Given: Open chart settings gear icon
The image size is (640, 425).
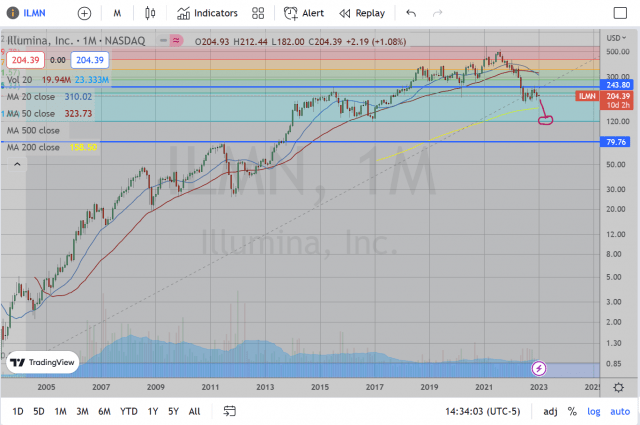Looking at the screenshot, I should point(620,387).
